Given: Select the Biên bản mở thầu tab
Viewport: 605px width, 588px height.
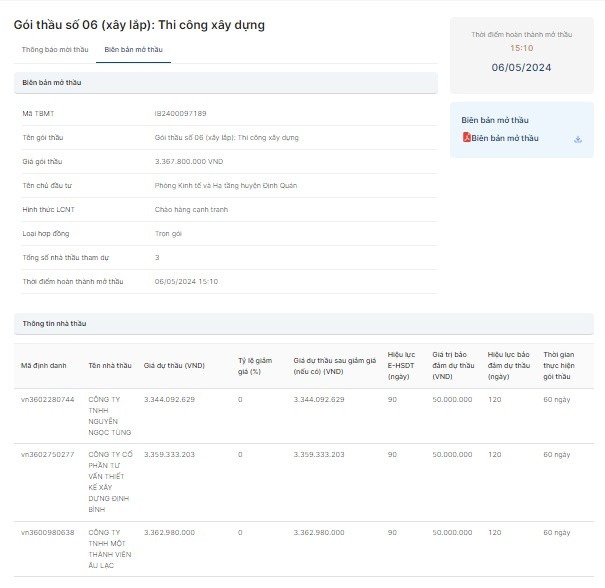Looking at the screenshot, I should click(x=133, y=49).
